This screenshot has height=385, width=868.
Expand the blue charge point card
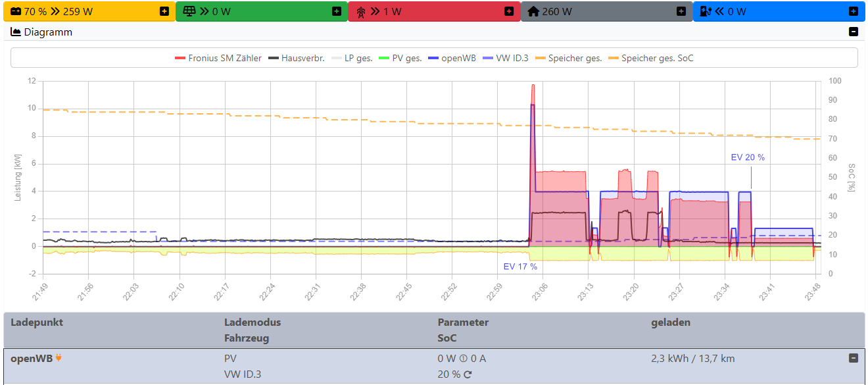[x=854, y=11]
